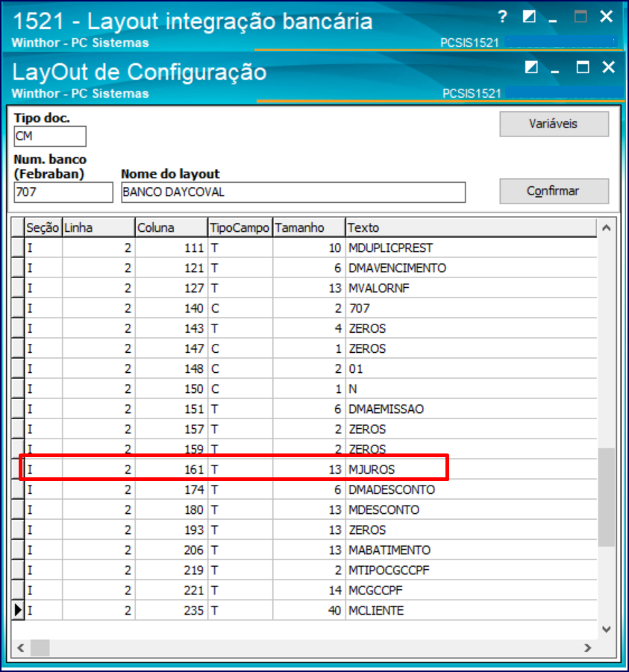Click the Coluna value 180 cell

[172, 509]
